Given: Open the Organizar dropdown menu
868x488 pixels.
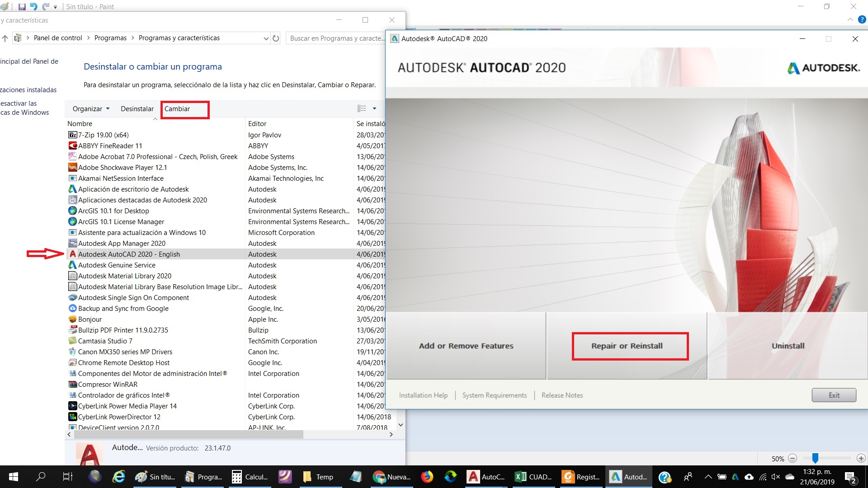Looking at the screenshot, I should (x=90, y=108).
